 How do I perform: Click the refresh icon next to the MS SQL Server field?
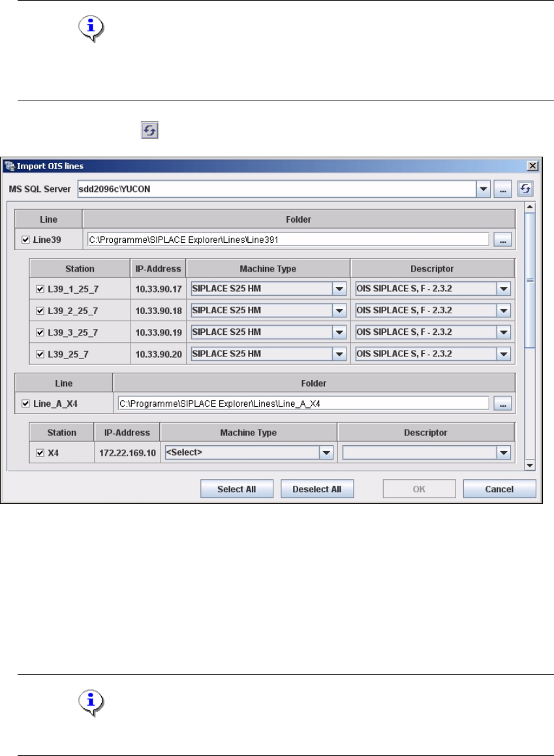click(x=525, y=189)
